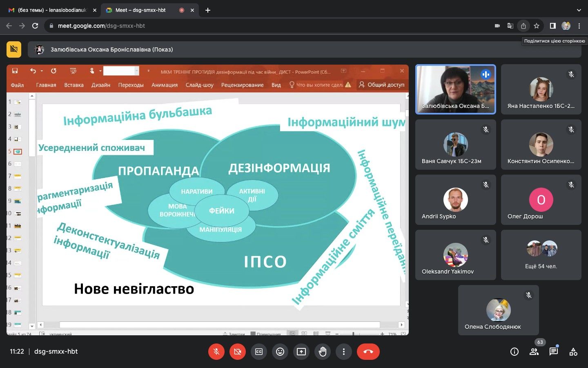Reload the Meet page

click(35, 26)
